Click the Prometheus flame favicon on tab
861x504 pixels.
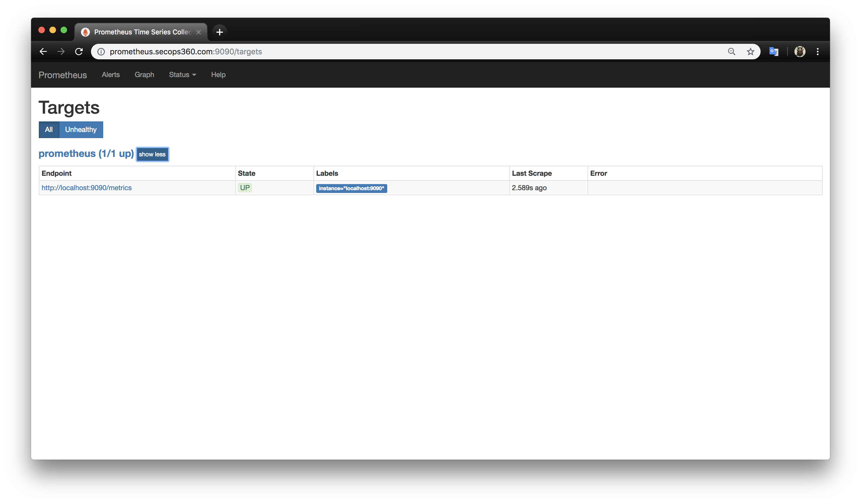pyautogui.click(x=85, y=32)
